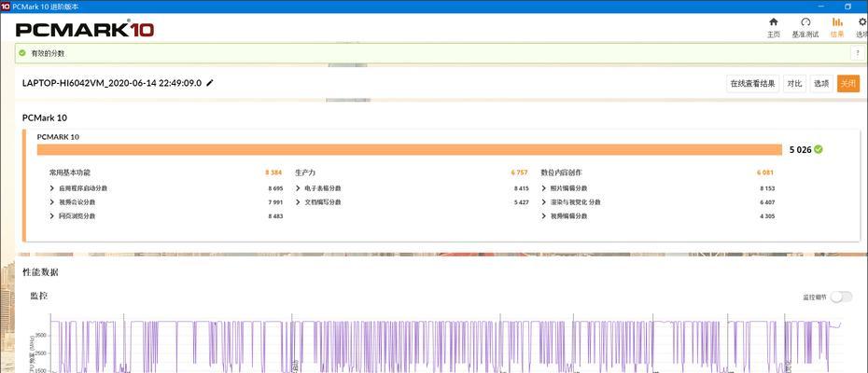Click the orange PCMARK 10 score bar
Viewport: 868px width, 373px height.
[x=409, y=149]
